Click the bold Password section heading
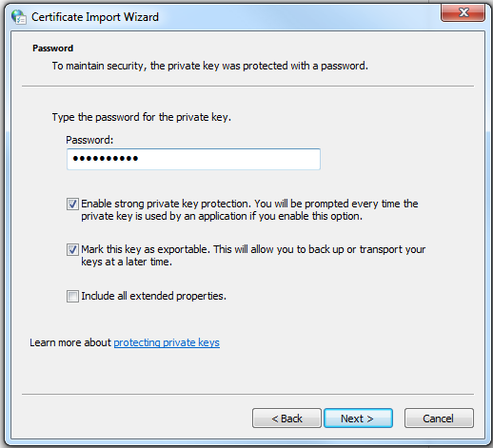The image size is (493, 448). point(53,49)
